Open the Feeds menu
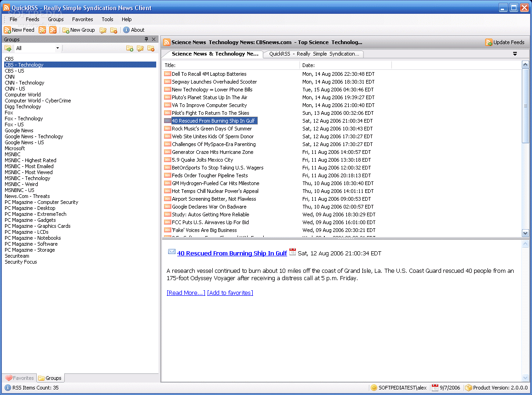Viewport: 532px width, 395px height. pos(33,19)
